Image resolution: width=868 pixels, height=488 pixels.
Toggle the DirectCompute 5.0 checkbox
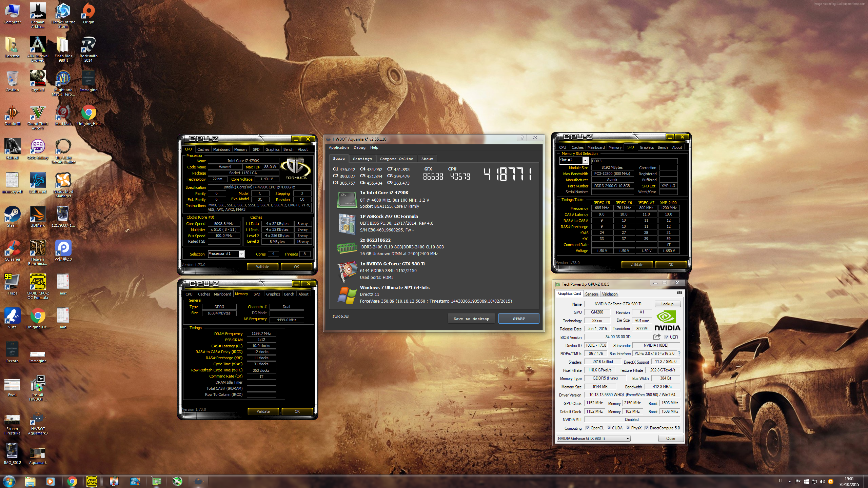pos(647,428)
